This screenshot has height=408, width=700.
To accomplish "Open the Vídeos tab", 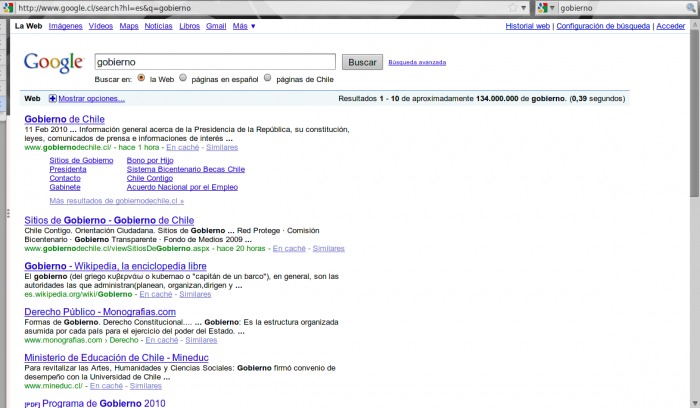I will coord(100,26).
